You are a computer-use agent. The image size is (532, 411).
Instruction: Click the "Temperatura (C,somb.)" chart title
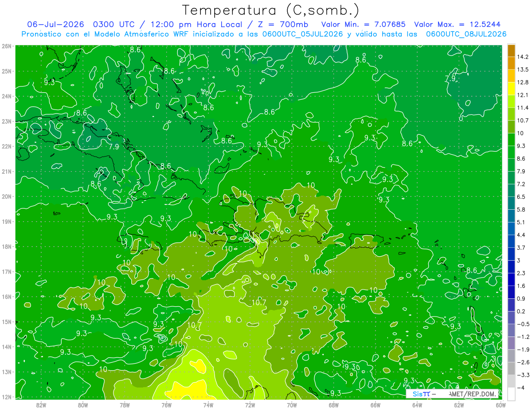click(x=270, y=10)
